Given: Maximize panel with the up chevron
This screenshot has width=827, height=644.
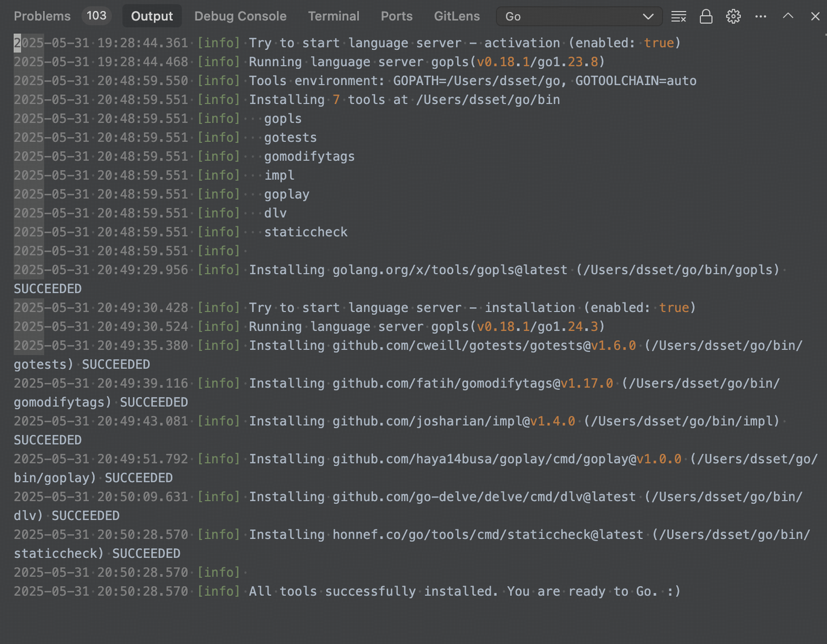Looking at the screenshot, I should coord(788,16).
